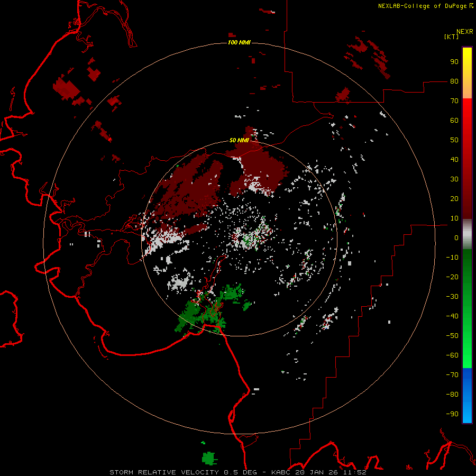Click the 50 NMI range ring label

[239, 140]
